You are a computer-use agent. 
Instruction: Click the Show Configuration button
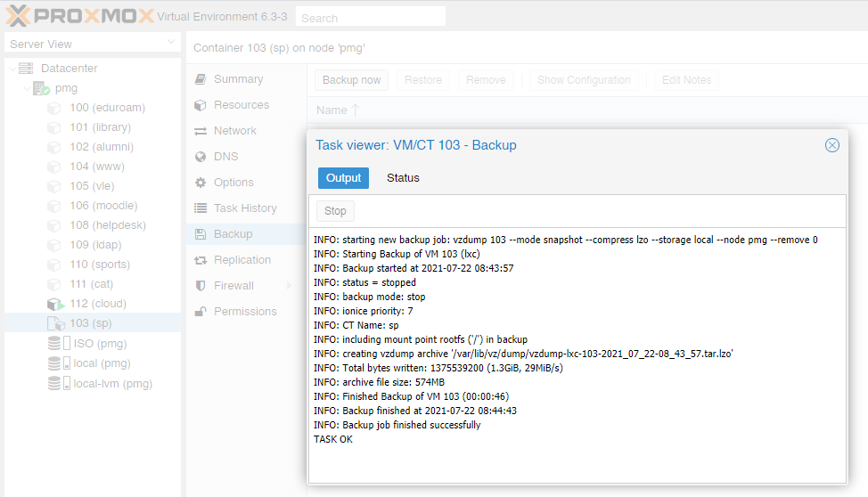584,80
